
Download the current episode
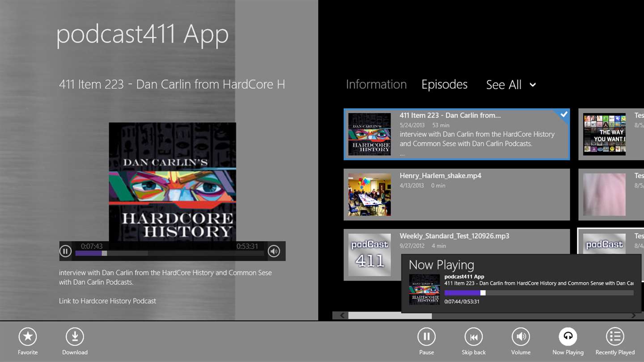click(x=75, y=337)
